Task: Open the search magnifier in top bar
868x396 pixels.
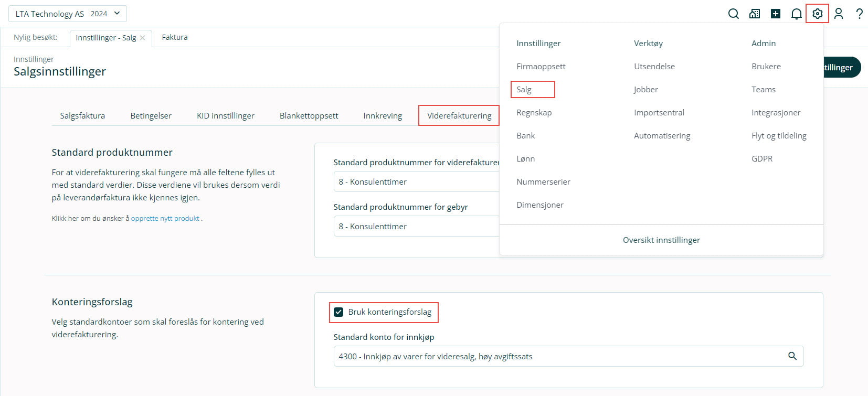Action: (x=733, y=14)
